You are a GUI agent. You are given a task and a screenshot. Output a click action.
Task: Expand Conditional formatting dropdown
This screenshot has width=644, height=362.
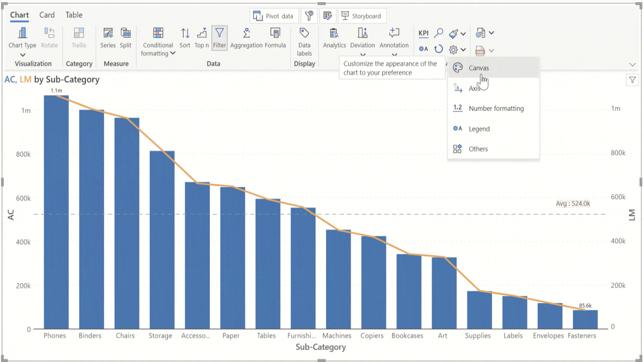[173, 53]
